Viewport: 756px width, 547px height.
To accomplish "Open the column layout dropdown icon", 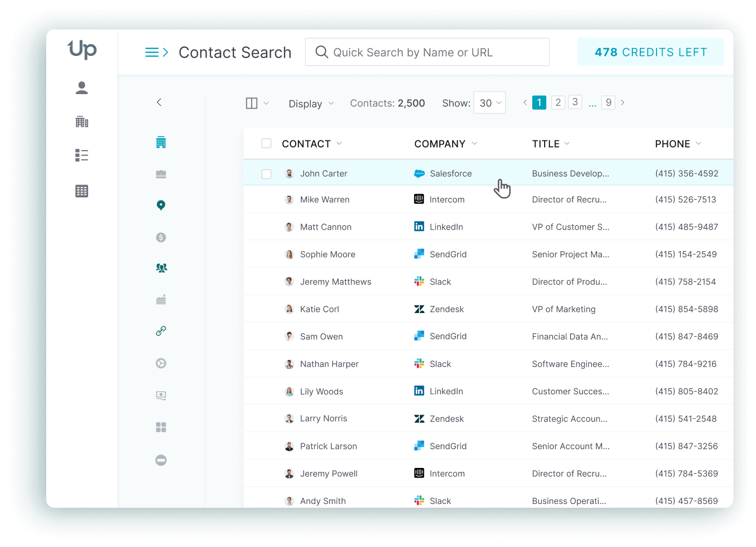I will click(x=257, y=103).
